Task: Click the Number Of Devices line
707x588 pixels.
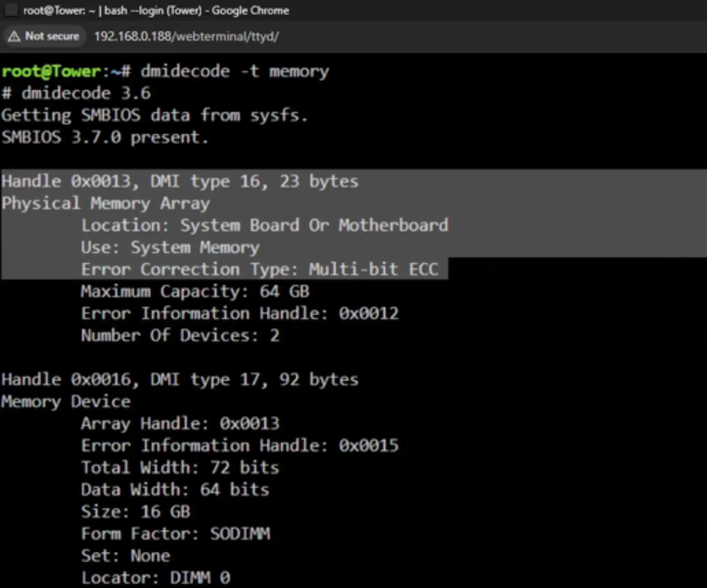Action: (x=180, y=336)
